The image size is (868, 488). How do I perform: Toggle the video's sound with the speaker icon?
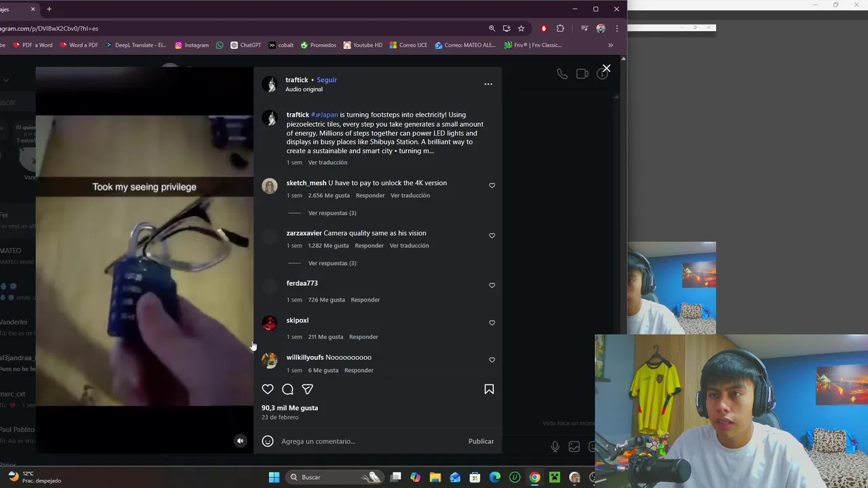click(x=240, y=441)
